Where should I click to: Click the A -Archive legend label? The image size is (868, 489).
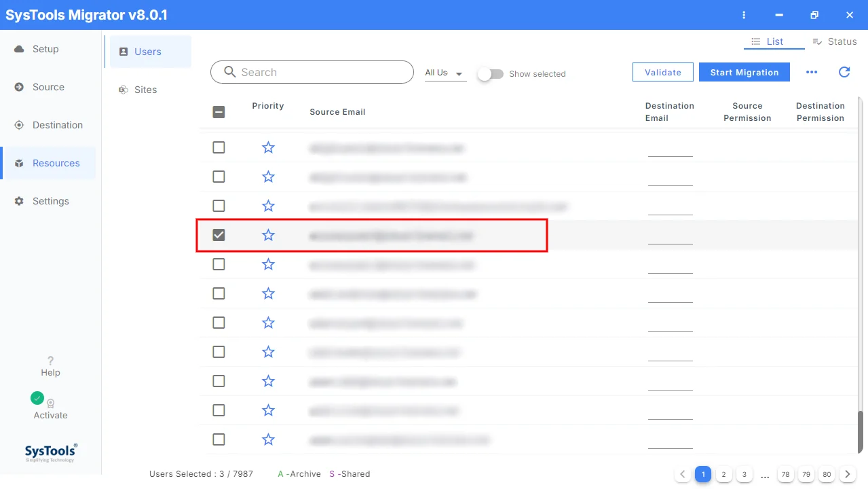(x=299, y=474)
